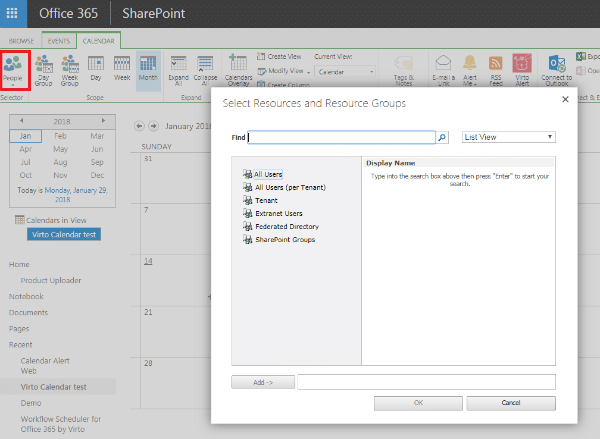Open Pages navigation link
This screenshot has height=439, width=600.
(x=19, y=329)
